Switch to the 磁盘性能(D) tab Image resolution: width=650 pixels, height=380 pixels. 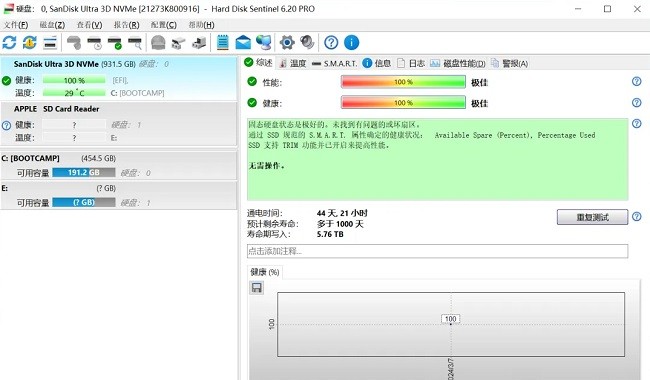pos(458,63)
